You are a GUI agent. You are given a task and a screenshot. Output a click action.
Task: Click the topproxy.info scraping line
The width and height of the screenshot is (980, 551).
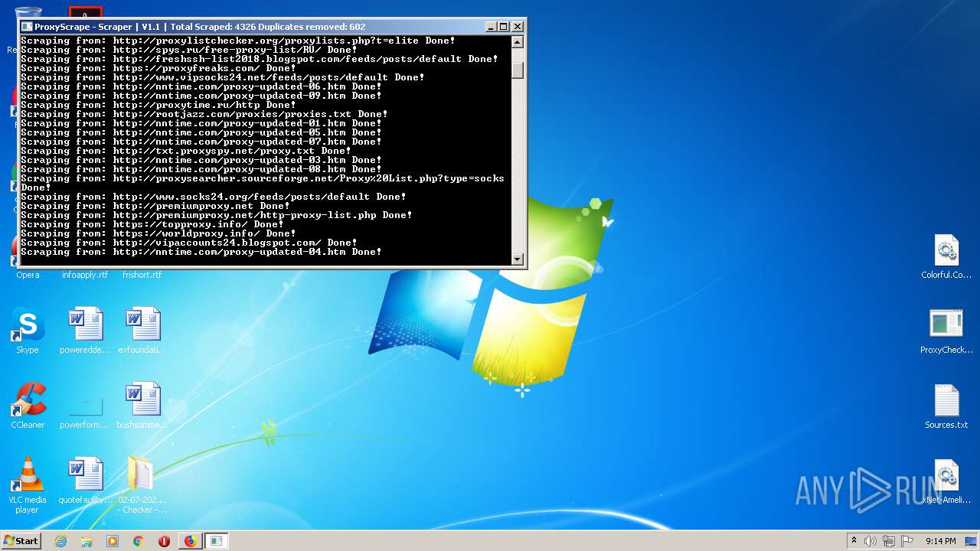pos(152,224)
